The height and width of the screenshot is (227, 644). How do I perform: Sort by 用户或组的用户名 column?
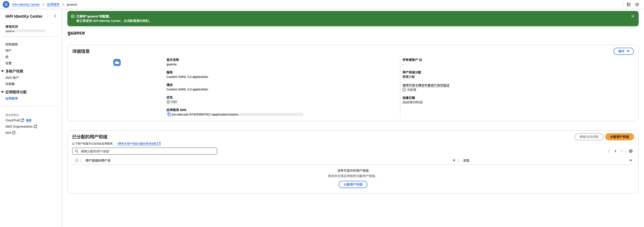tap(454, 161)
